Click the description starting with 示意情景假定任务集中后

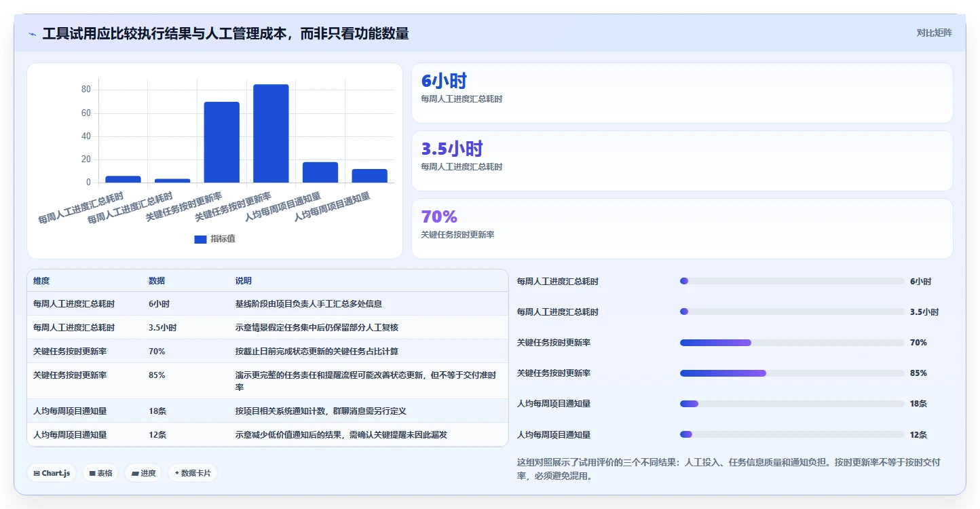point(317,328)
